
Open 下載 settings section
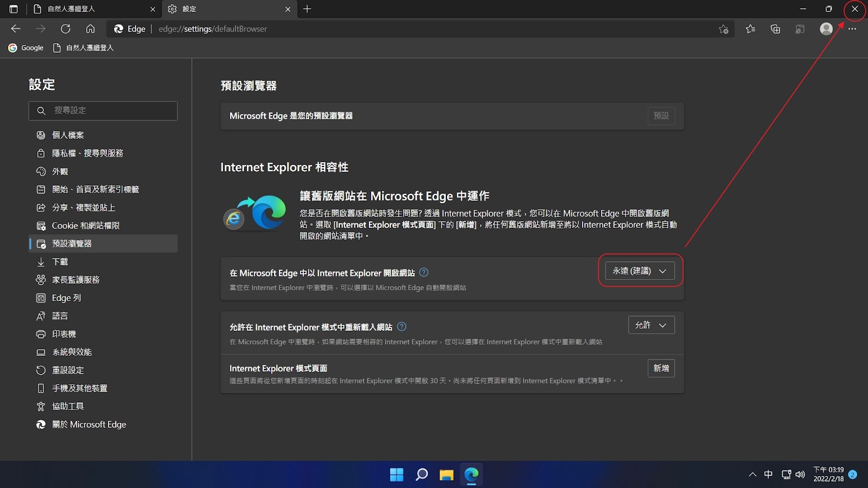coord(103,262)
